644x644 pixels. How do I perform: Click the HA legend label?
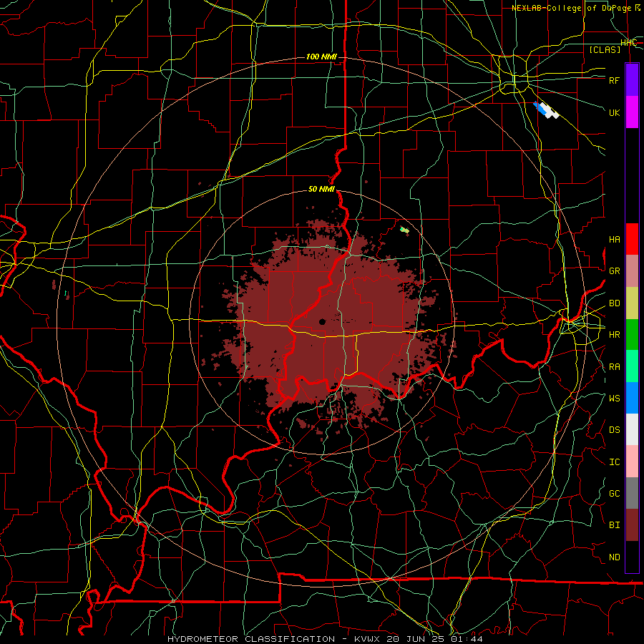(x=614, y=240)
